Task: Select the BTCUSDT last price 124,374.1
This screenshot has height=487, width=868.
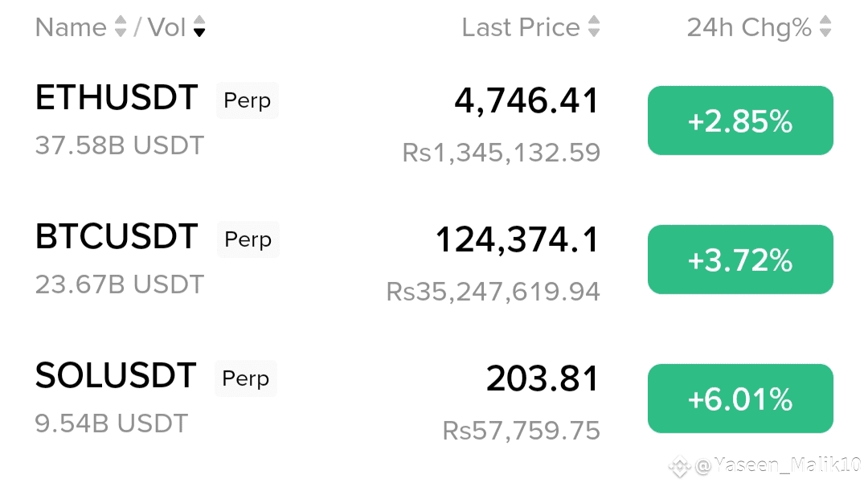Action: (518, 240)
